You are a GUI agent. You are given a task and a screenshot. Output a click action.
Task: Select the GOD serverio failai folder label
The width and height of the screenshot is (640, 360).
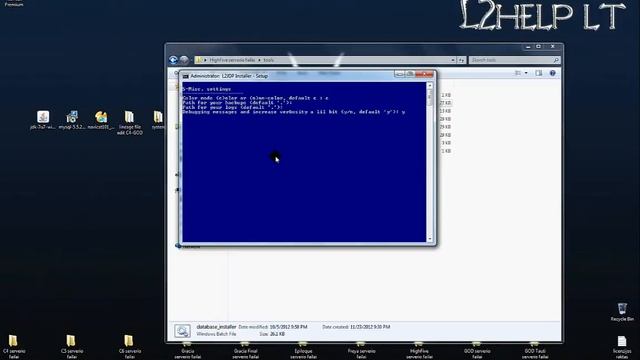477,353
